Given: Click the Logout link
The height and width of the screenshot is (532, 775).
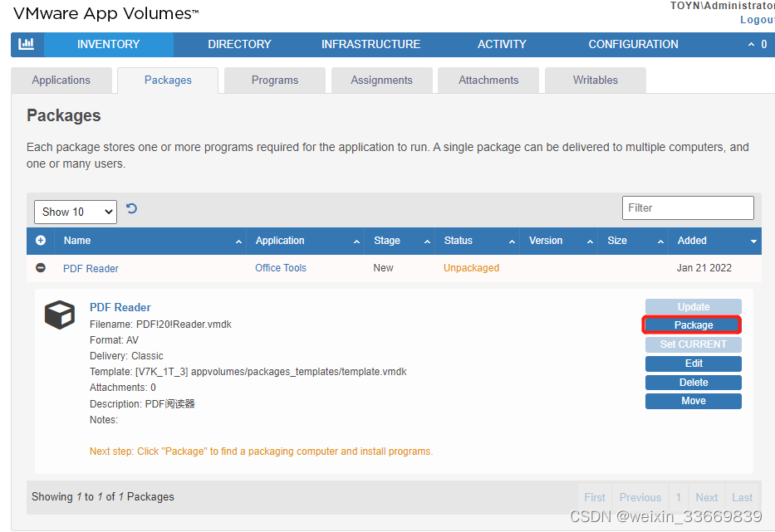Looking at the screenshot, I should pyautogui.click(x=758, y=20).
